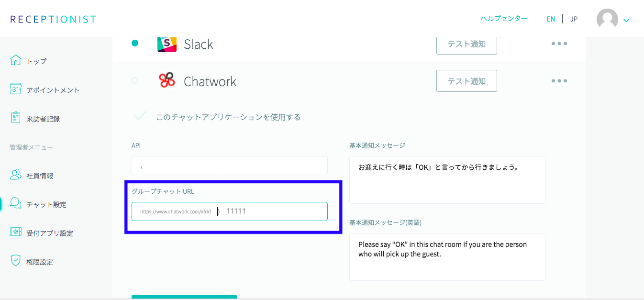Click the Chatwork logo icon
The image size is (644, 300).
(167, 80)
